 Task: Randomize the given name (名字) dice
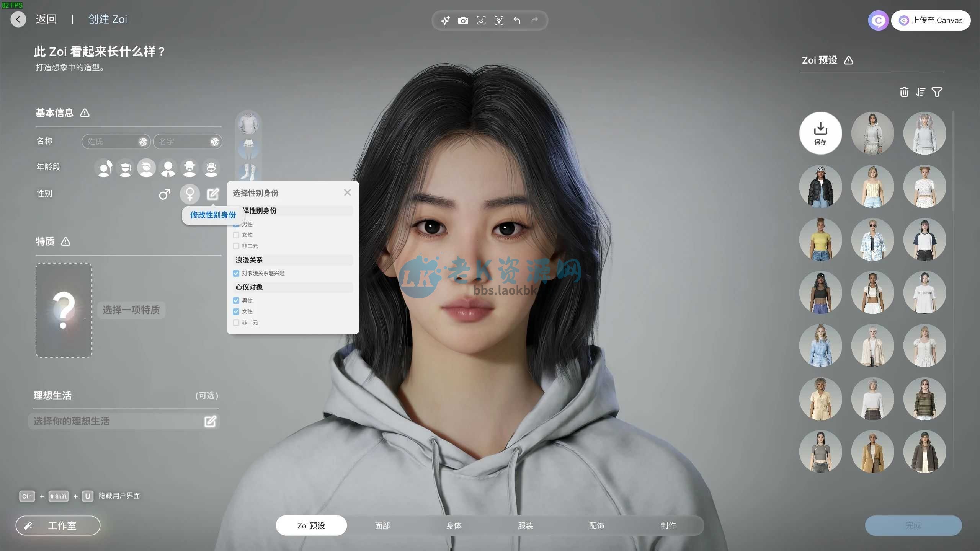point(215,142)
